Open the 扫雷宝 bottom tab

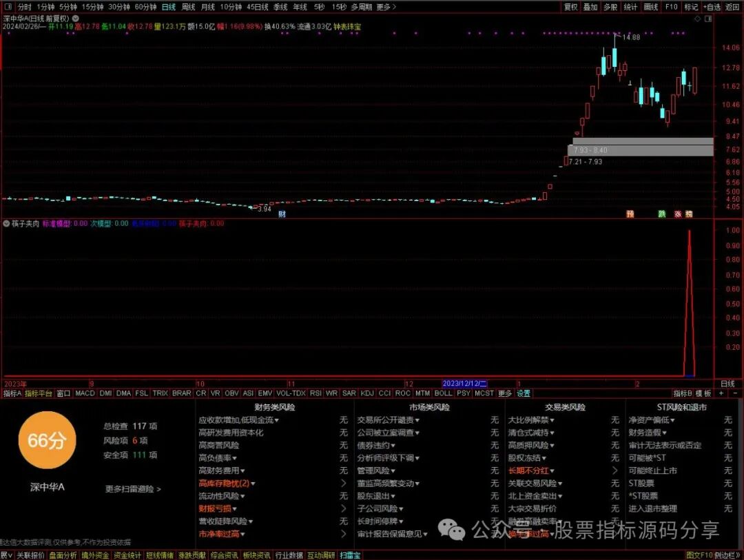[x=350, y=554]
